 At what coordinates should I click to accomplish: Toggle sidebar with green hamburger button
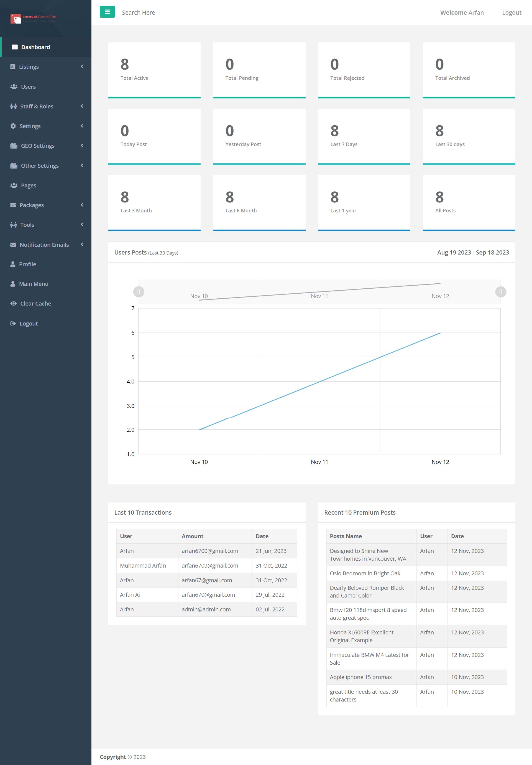107,12
